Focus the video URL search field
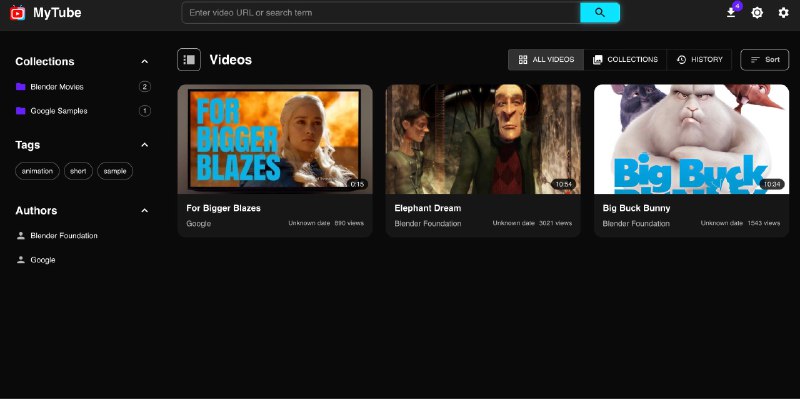Image resolution: width=800 pixels, height=399 pixels. tap(381, 13)
